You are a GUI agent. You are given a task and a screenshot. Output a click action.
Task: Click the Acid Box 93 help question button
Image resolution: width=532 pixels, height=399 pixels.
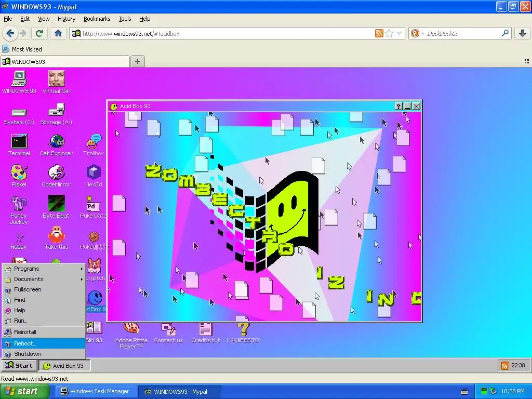pyautogui.click(x=398, y=106)
